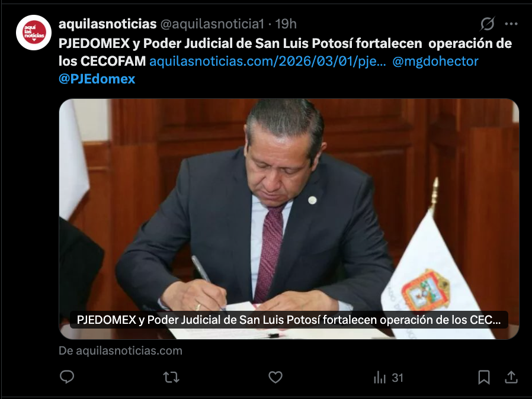Click the card headline caption overlay

pyautogui.click(x=289, y=320)
